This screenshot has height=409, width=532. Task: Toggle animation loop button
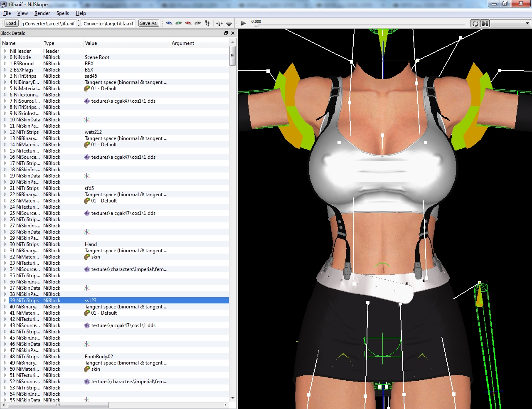[x=475, y=23]
